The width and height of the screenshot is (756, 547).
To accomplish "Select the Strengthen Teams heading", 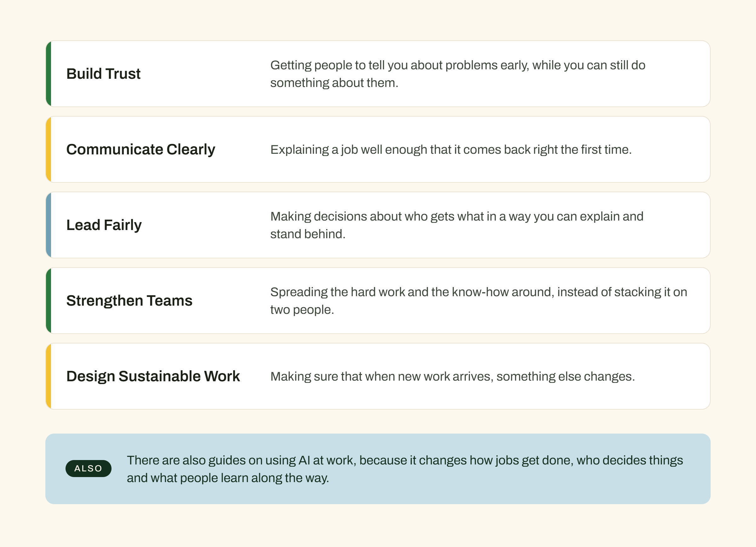I will pyautogui.click(x=129, y=301).
